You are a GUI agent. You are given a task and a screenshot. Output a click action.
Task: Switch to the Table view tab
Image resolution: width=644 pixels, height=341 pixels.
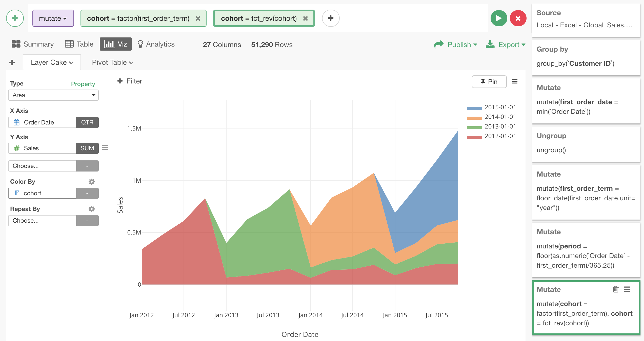(x=79, y=44)
